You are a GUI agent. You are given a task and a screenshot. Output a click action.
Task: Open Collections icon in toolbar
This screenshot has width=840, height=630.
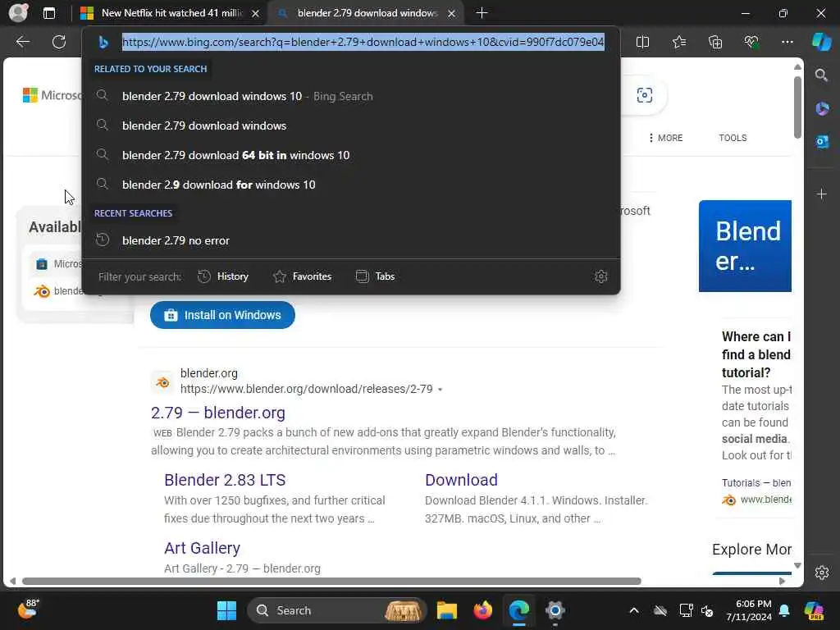click(715, 42)
